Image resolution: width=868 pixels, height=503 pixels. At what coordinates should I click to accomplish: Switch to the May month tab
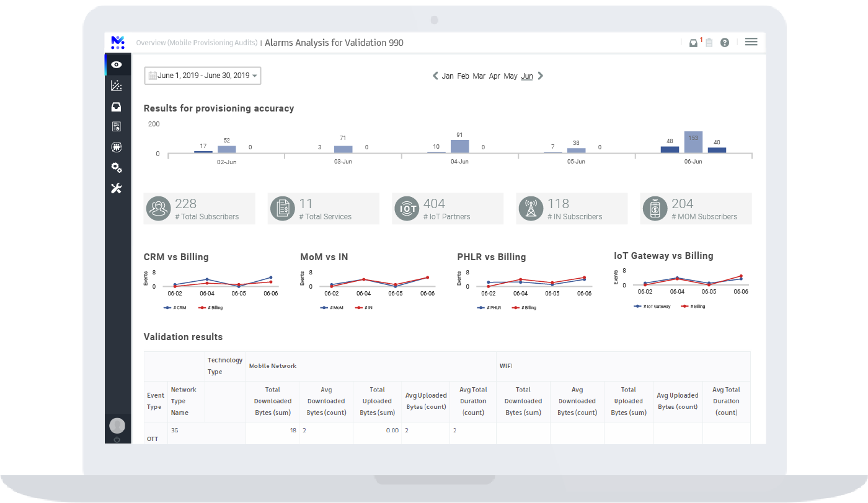(510, 76)
